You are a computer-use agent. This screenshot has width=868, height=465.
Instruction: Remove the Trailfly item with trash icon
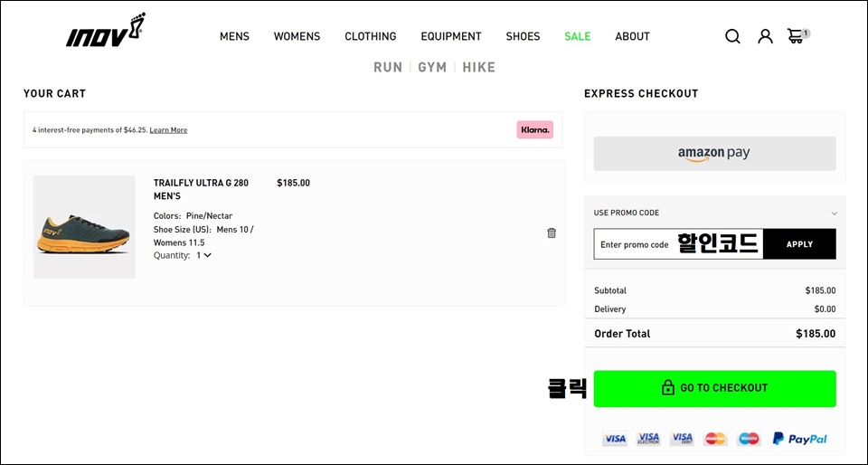pos(552,233)
